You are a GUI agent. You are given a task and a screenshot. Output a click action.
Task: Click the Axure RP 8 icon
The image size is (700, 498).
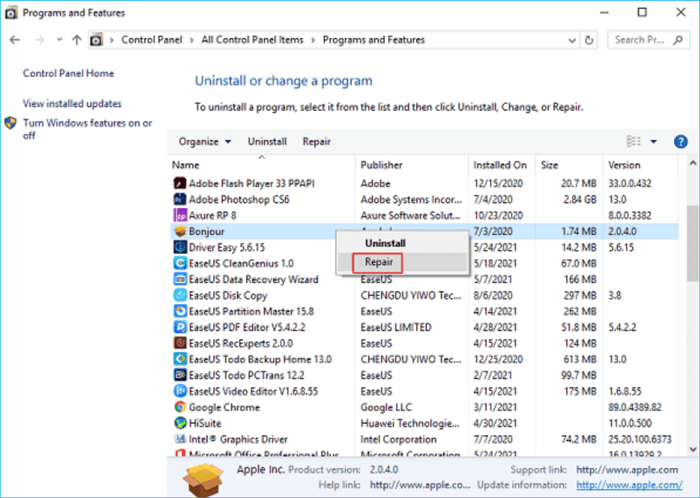180,215
